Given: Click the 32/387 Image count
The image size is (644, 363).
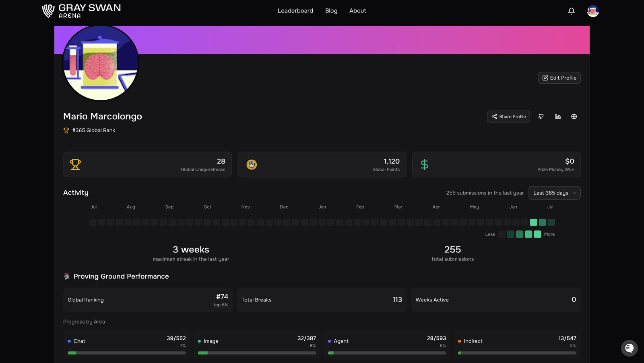Looking at the screenshot, I should click(307, 338).
